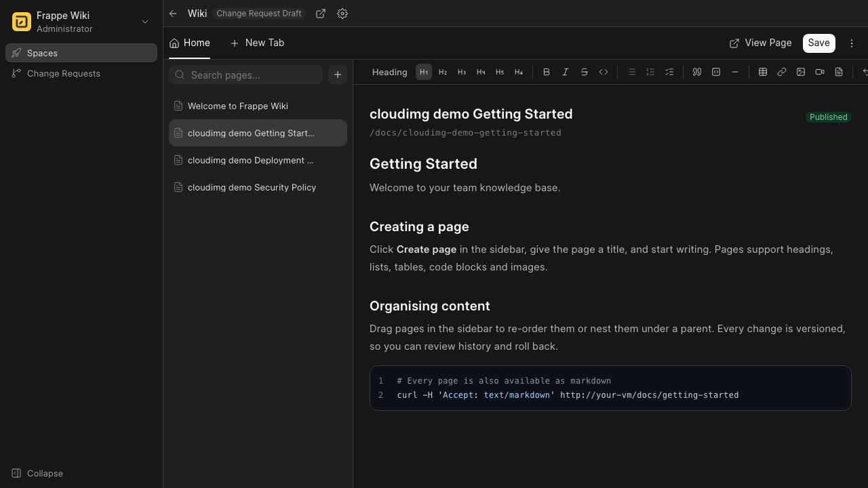Click the document icon in editor toolbar
This screenshot has height=488, width=868.
coord(839,72)
